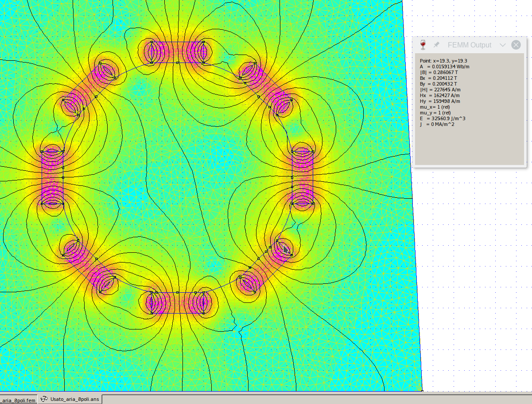Click the J = 0 MA/m^2 line
Screen dimensions: 532x404
[x=437, y=124]
